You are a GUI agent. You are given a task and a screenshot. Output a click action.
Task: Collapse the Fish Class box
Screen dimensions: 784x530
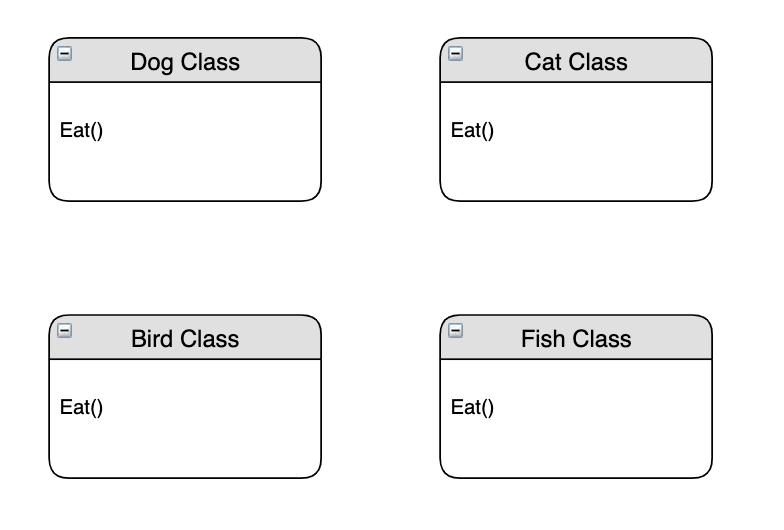[x=456, y=330]
